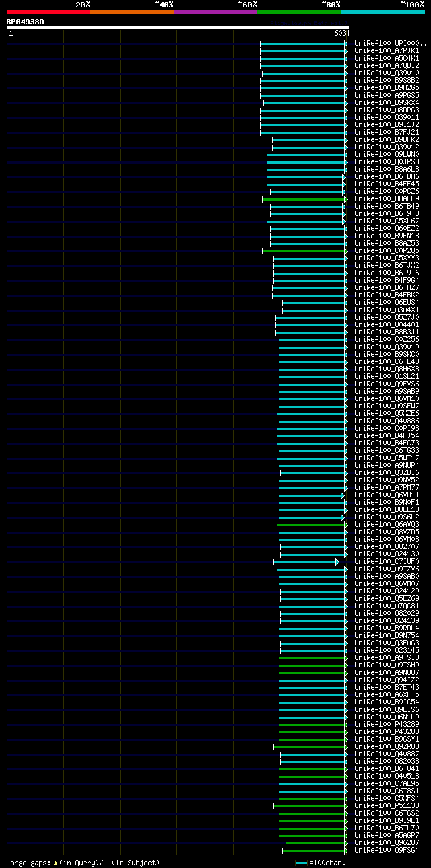The height and width of the screenshot is (868, 431).
Task: Click green alignment bar for UniRef100_Q9FSG4
Action: [x=315, y=850]
